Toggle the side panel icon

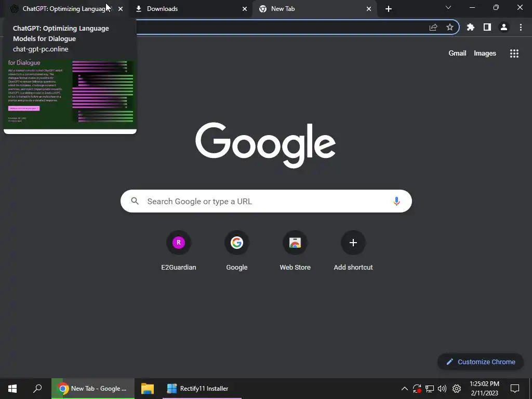tap(487, 27)
